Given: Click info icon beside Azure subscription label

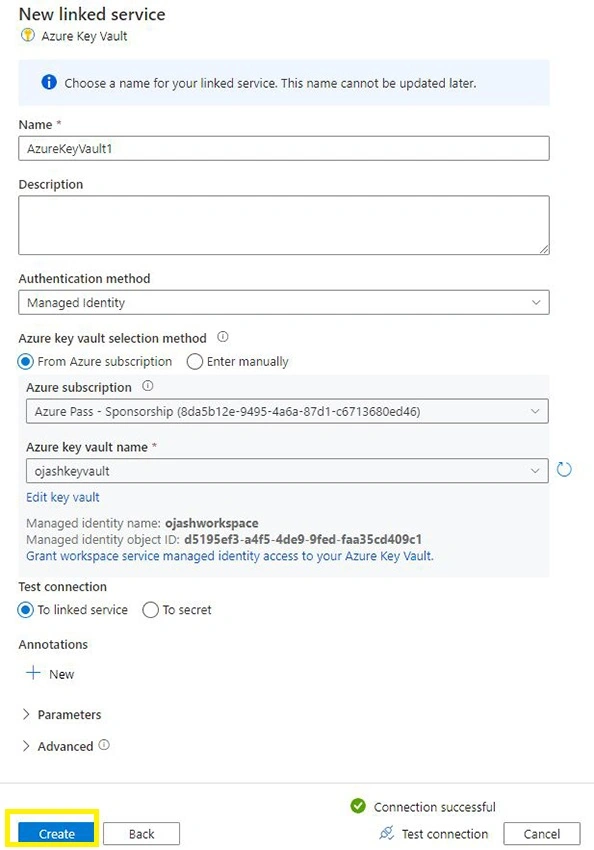Looking at the screenshot, I should [x=147, y=386].
